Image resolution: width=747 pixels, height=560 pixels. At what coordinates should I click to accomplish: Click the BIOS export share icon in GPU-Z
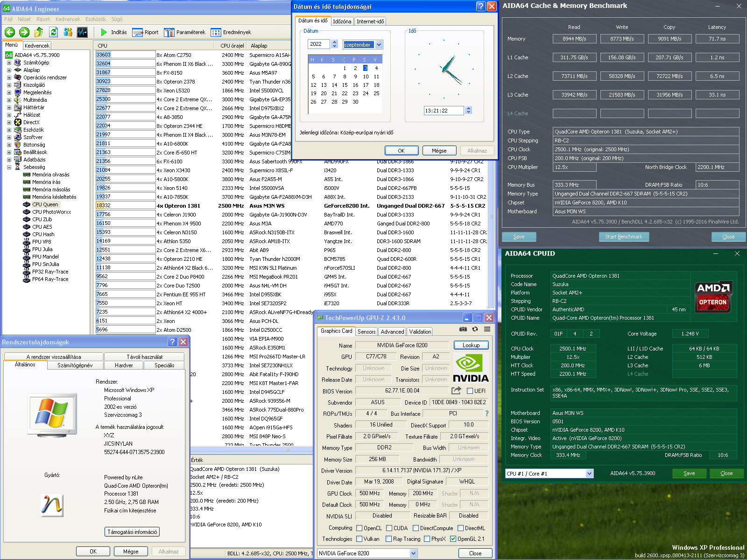coord(457,391)
